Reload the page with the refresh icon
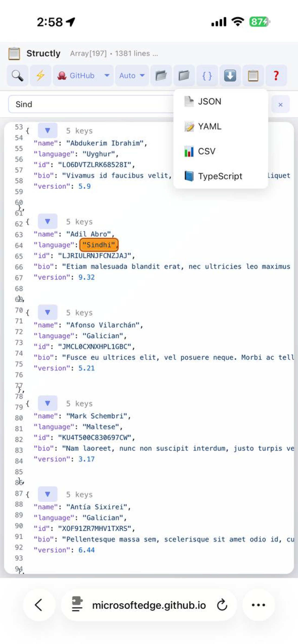298x644 pixels. coord(222,605)
